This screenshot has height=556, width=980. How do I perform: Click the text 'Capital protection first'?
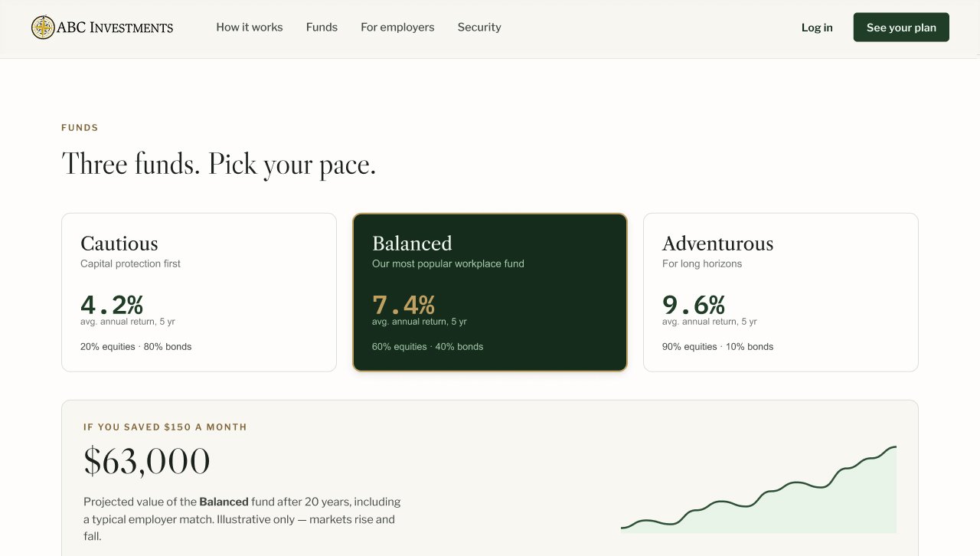[x=130, y=263]
